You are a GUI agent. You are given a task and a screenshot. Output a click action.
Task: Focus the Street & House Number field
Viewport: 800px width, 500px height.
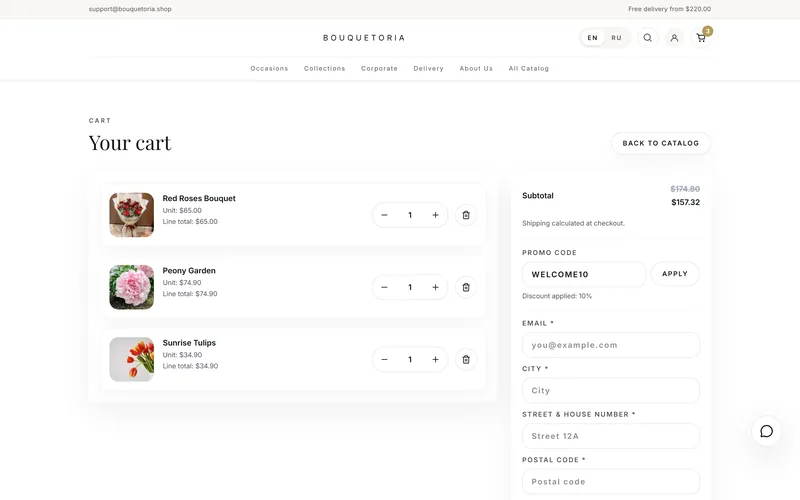coord(611,436)
